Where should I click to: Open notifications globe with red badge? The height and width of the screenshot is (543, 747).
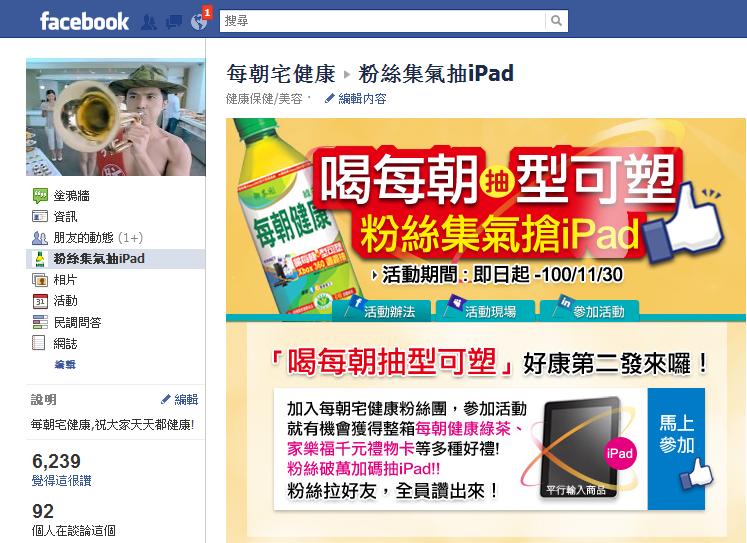[199, 22]
